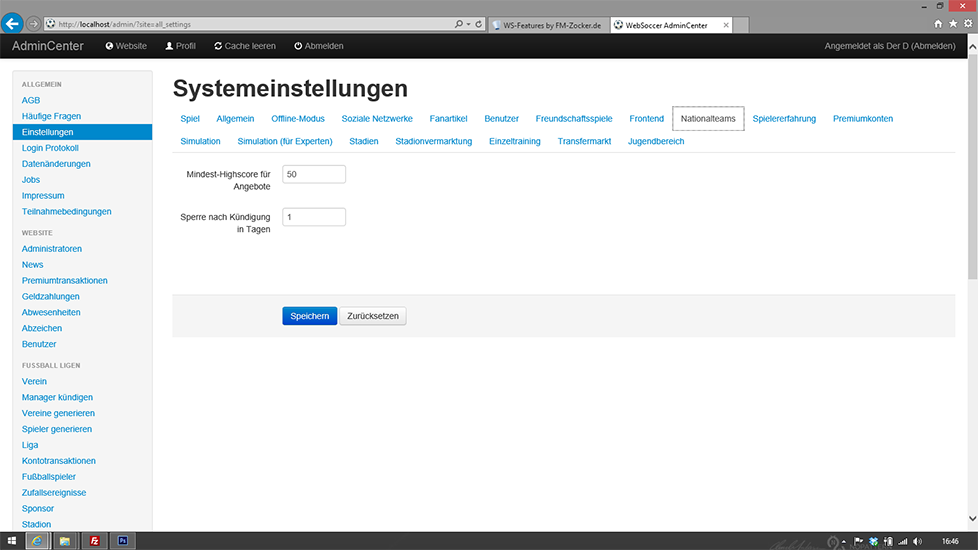Open the browser favorites star icon
This screenshot has width=978, height=550.
(x=951, y=23)
